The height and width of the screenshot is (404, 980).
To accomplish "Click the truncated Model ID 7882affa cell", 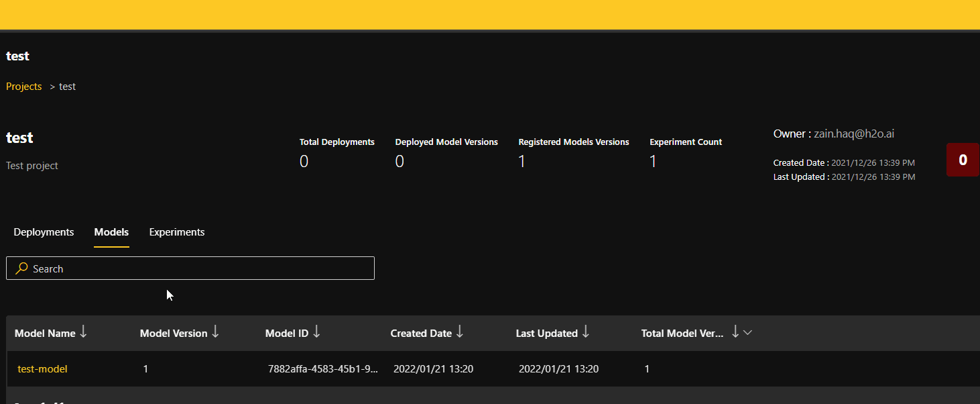I will pyautogui.click(x=323, y=369).
